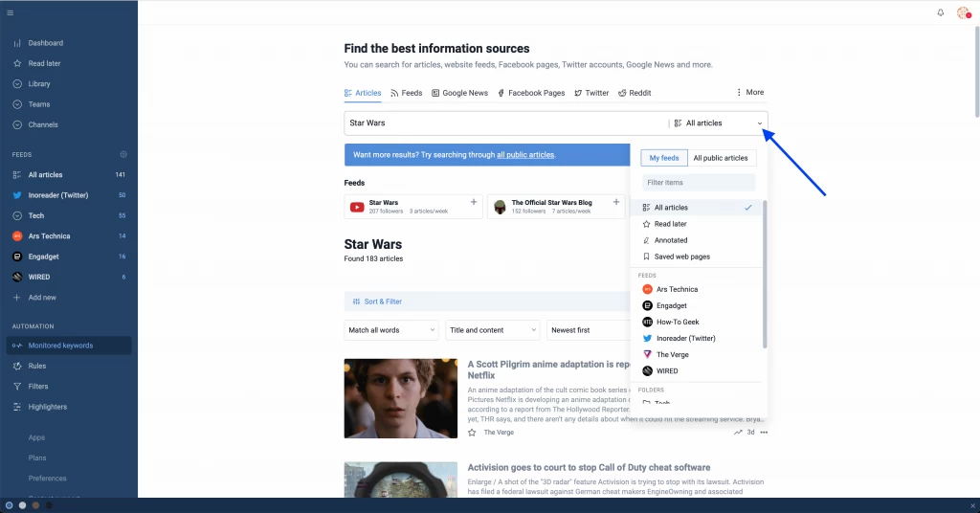This screenshot has height=513, width=980.
Task: Click the main page scrollbar
Action: pos(977,72)
